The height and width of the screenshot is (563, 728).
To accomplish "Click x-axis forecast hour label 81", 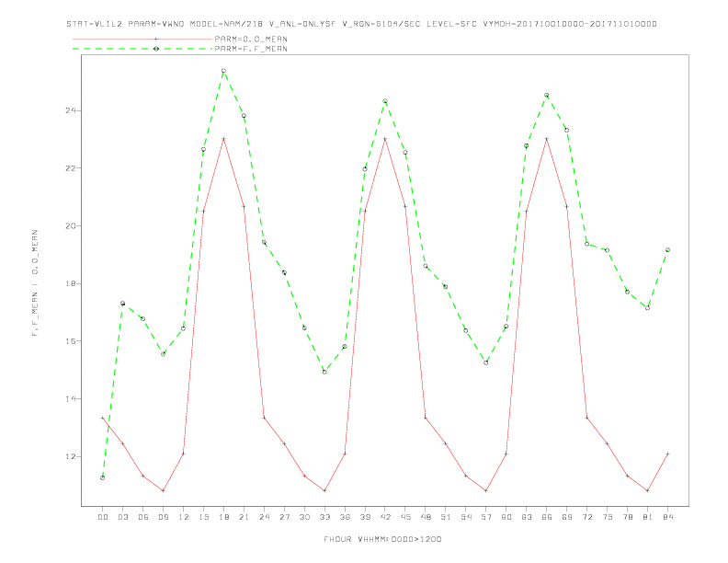I will coord(648,517).
